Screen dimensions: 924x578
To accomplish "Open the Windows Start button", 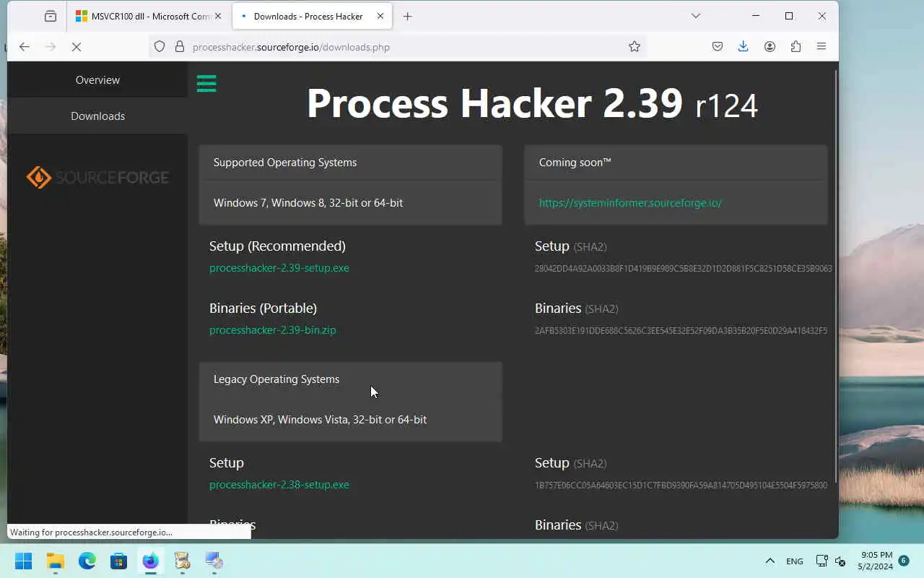I will (x=24, y=561).
